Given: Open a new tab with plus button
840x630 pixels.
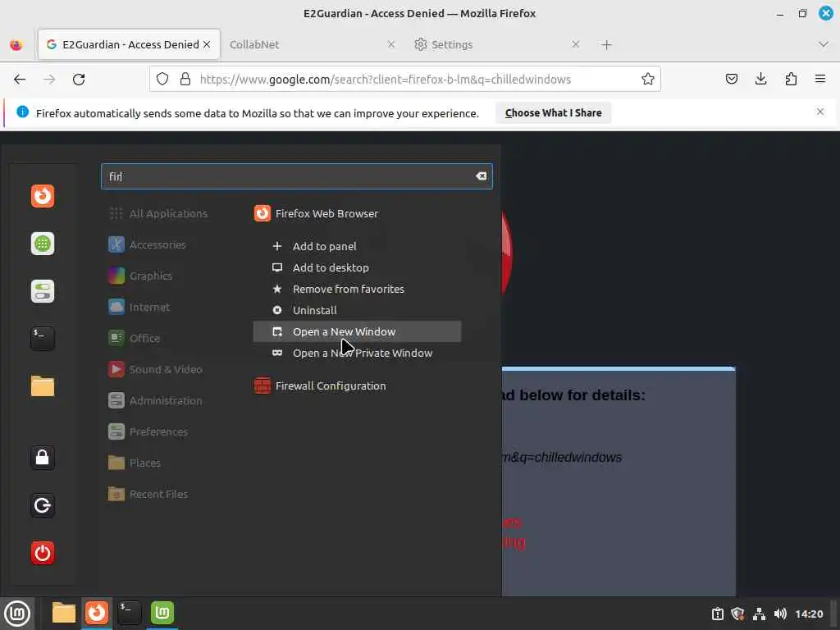Looking at the screenshot, I should [606, 45].
